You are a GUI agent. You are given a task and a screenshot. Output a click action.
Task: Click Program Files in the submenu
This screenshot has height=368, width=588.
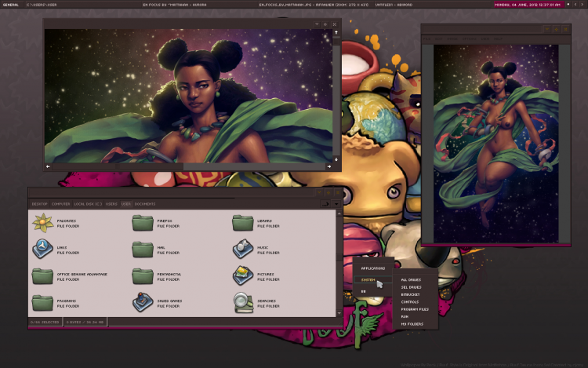point(414,309)
